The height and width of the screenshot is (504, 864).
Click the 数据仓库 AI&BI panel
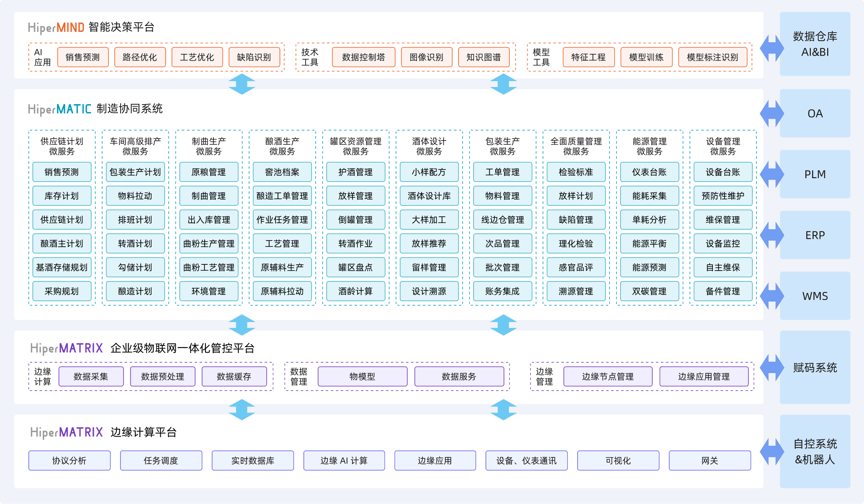coord(815,44)
